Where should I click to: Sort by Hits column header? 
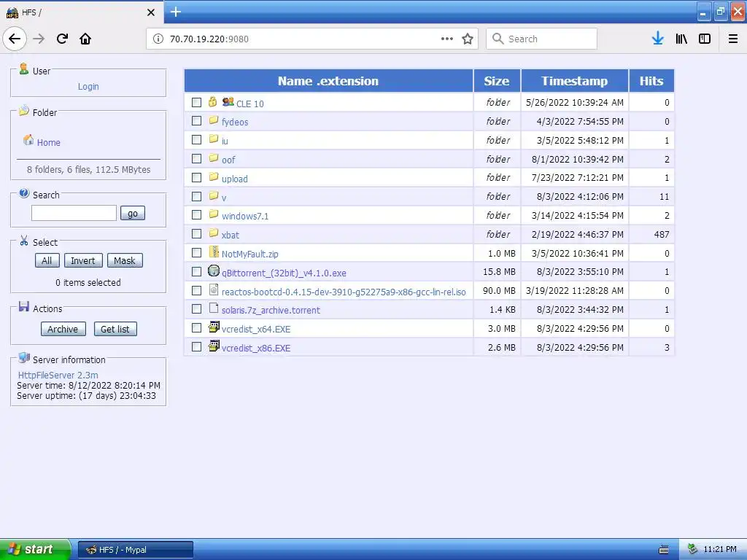point(651,81)
